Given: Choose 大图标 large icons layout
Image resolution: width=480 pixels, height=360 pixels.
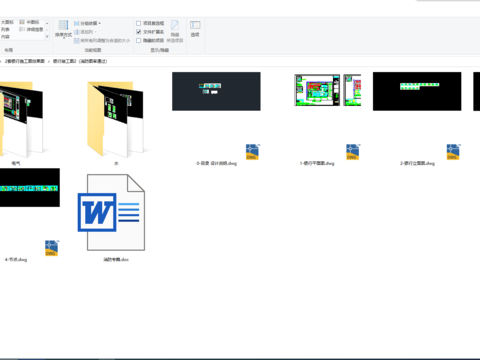Looking at the screenshot, I should coord(7,22).
